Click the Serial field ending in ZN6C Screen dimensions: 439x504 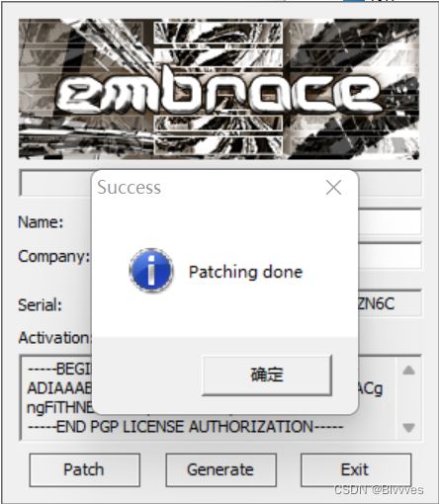390,303
